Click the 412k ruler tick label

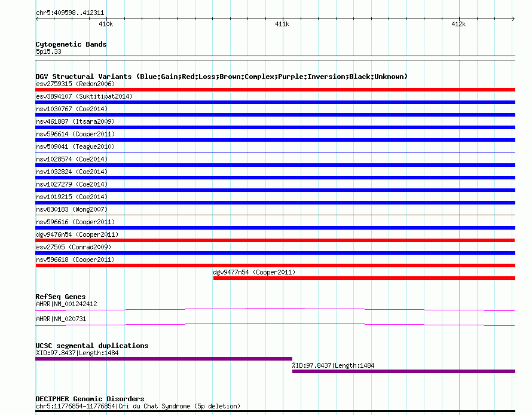pos(458,24)
